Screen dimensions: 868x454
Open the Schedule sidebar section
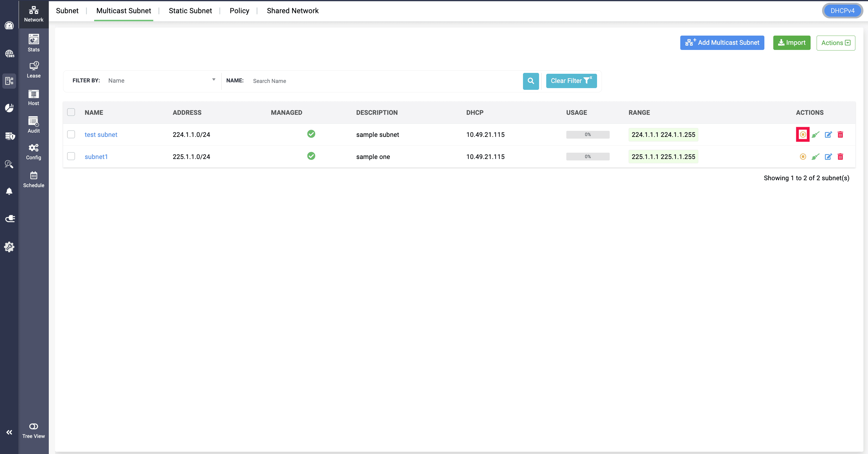click(33, 179)
